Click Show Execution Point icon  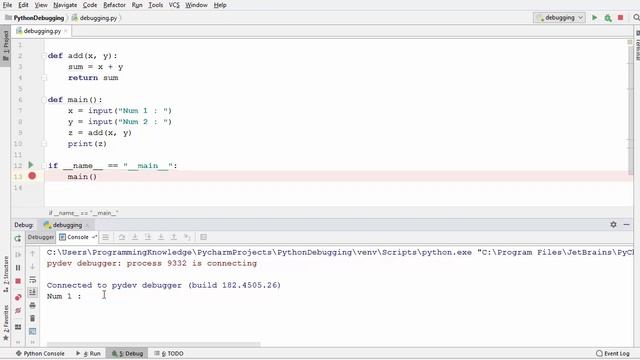pyautogui.click(x=106, y=237)
